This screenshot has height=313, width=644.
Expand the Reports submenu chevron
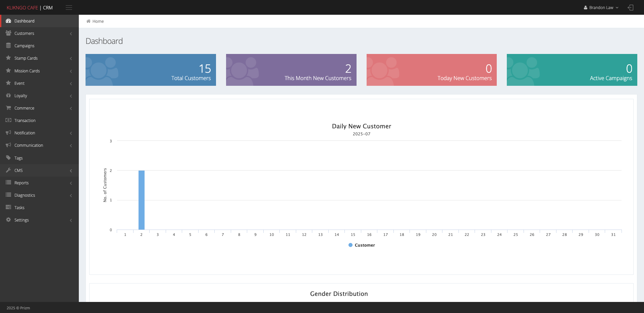click(71, 183)
